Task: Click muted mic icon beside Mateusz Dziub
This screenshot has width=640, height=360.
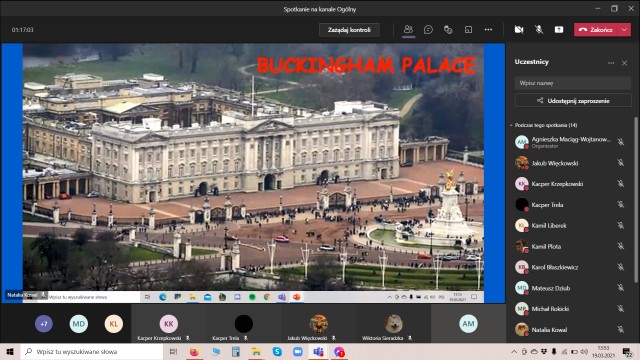Action: (620, 288)
